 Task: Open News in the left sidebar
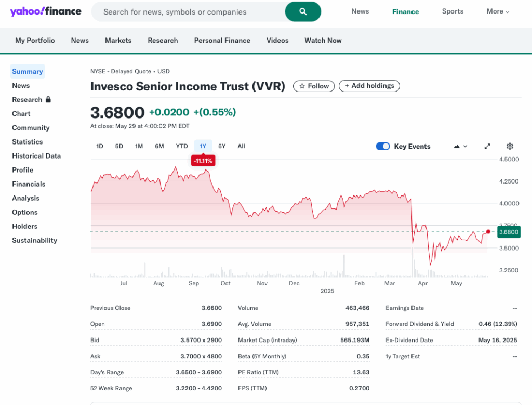[x=21, y=86]
